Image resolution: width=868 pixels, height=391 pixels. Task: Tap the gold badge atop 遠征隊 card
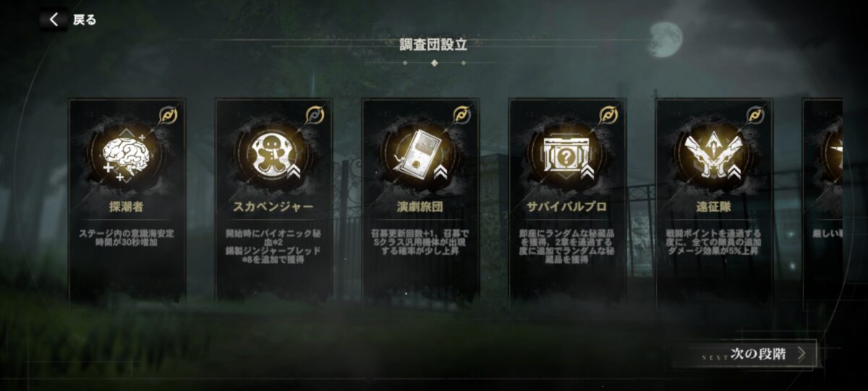tap(756, 114)
